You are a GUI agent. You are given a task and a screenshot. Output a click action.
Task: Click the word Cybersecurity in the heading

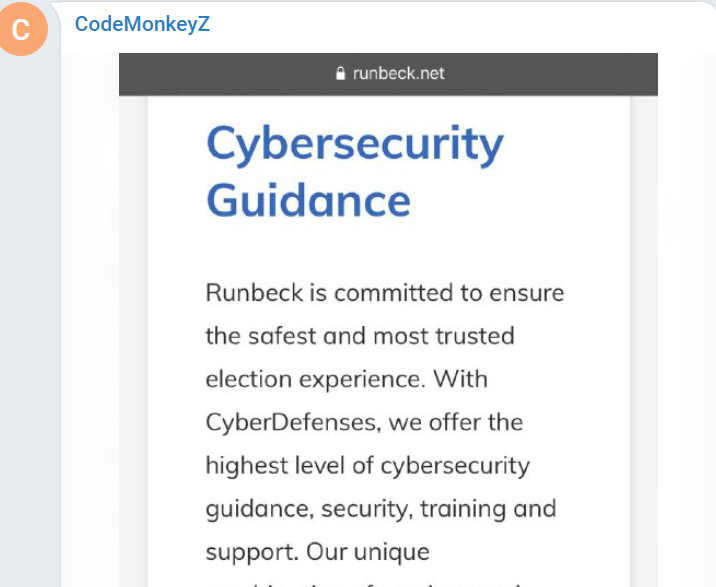355,145
